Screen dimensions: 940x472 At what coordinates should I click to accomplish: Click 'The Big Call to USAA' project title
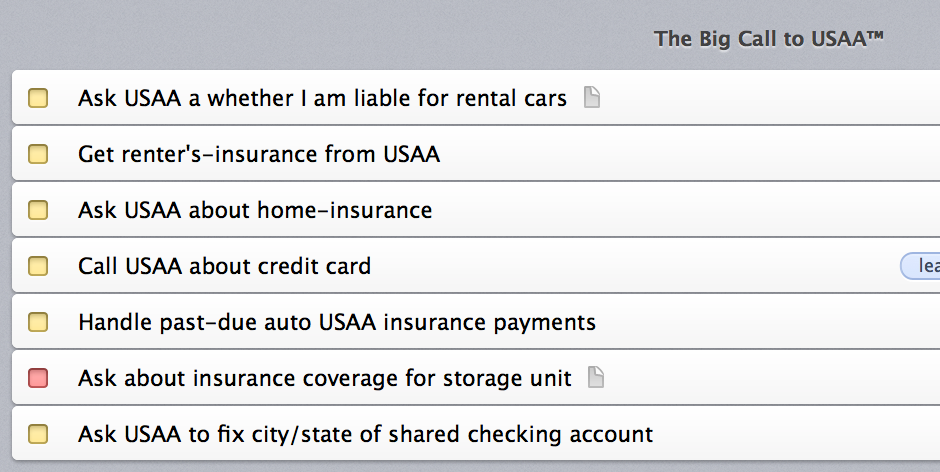point(769,39)
